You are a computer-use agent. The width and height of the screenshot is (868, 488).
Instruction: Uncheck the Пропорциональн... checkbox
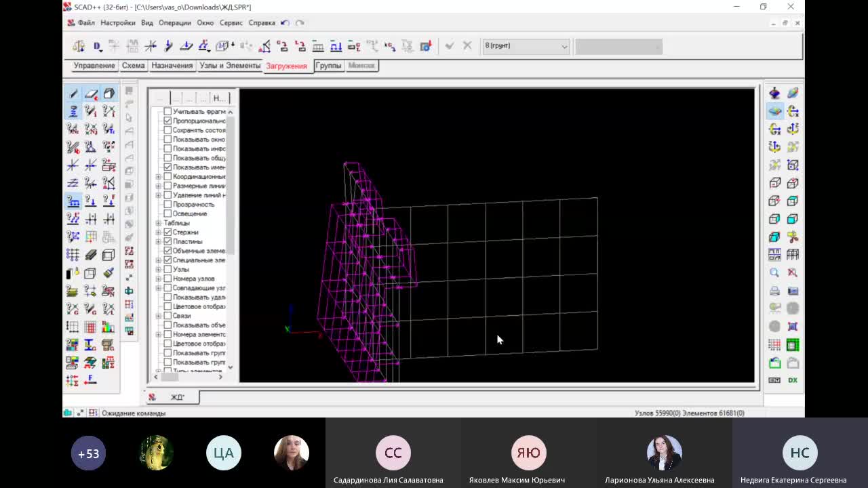pyautogui.click(x=167, y=121)
